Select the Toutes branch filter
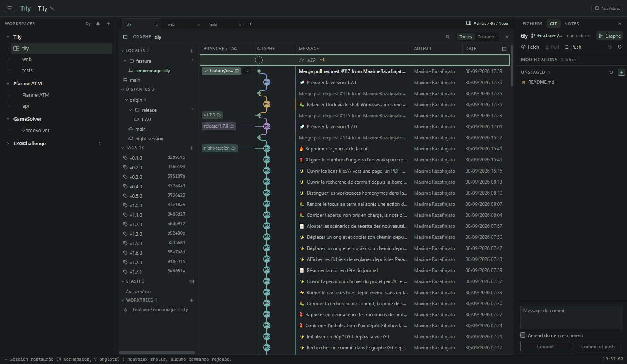 (x=466, y=37)
